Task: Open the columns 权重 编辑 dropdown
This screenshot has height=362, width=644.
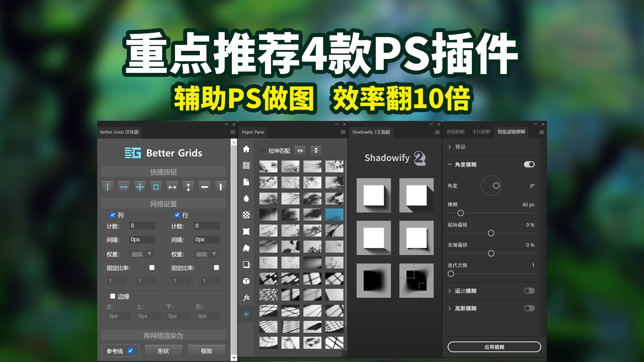Action: 142,254
